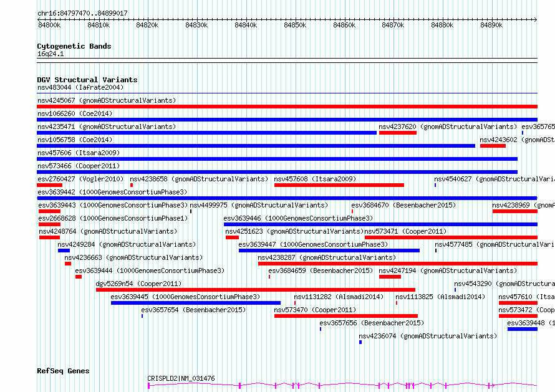The height and width of the screenshot is (392, 555).
Task: Click the esv3639443 label
Action: tap(113, 205)
